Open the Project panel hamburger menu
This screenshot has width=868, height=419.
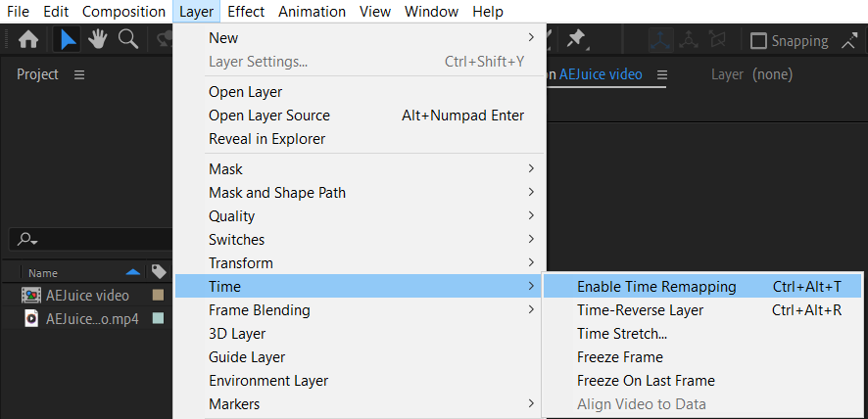click(79, 74)
